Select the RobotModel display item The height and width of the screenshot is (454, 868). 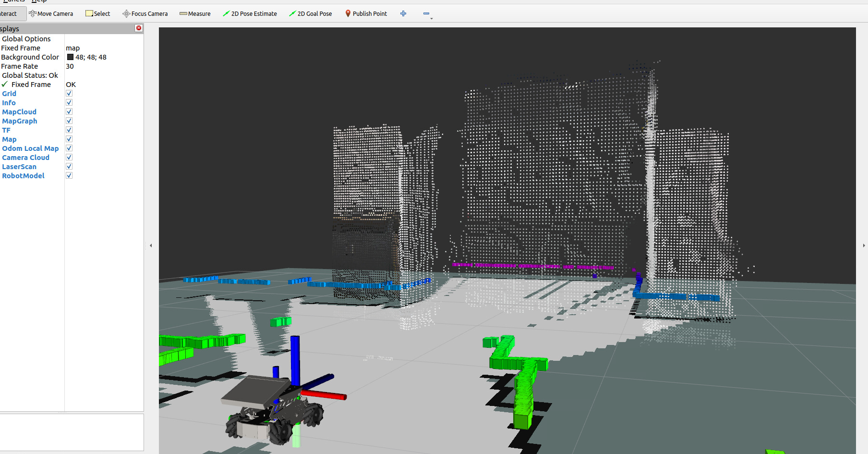tap(23, 176)
